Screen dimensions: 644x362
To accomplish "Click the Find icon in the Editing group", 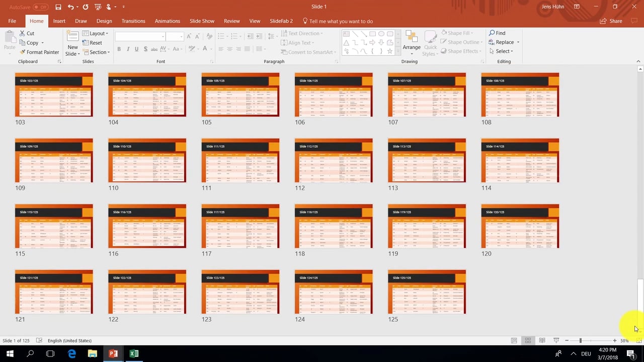I will (x=497, y=33).
